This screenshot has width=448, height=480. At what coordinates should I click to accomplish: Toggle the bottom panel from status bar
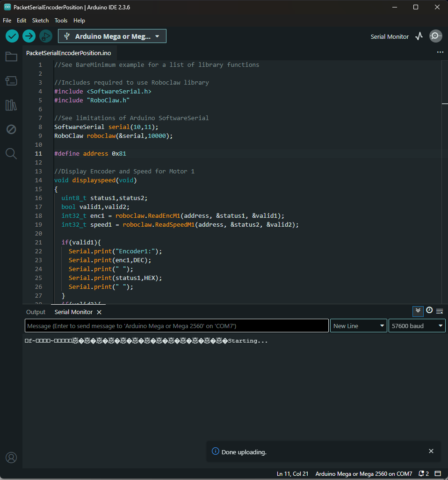(x=438, y=473)
